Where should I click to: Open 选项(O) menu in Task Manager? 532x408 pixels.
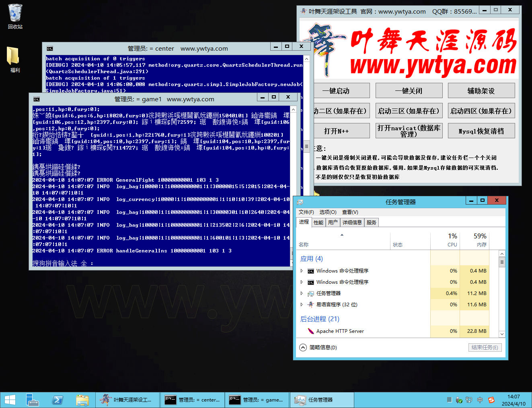[x=328, y=212]
